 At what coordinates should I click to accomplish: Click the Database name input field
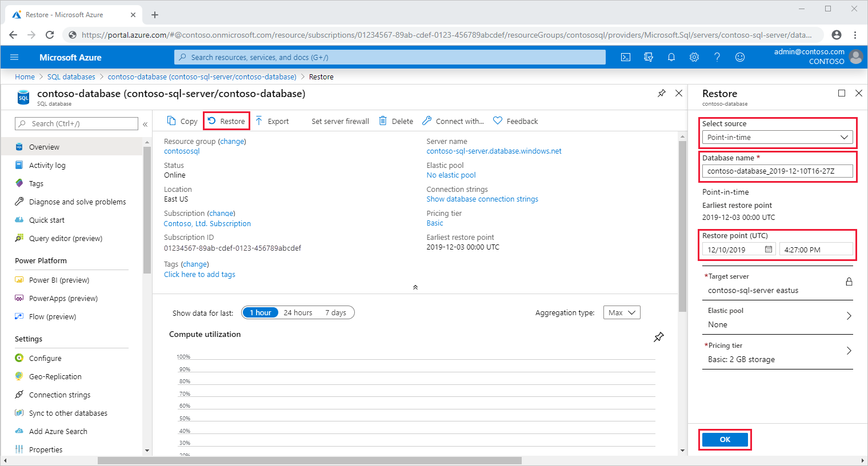(777, 171)
